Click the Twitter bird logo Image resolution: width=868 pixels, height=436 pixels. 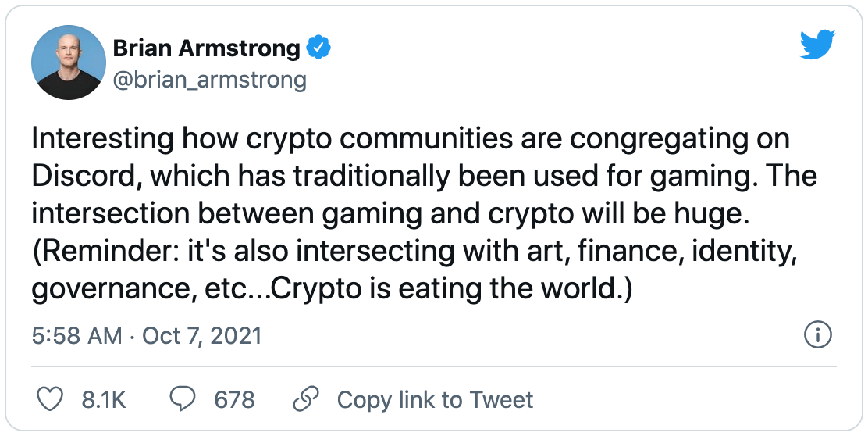[817, 46]
